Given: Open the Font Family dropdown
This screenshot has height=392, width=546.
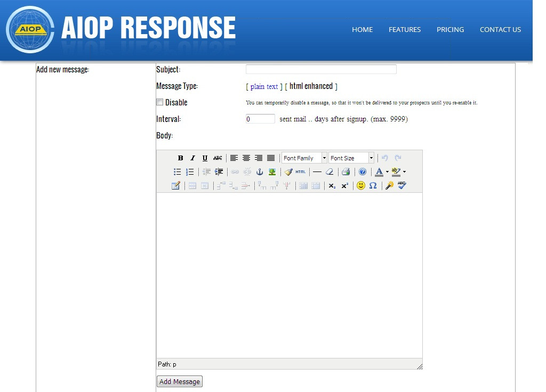Looking at the screenshot, I should pyautogui.click(x=304, y=158).
